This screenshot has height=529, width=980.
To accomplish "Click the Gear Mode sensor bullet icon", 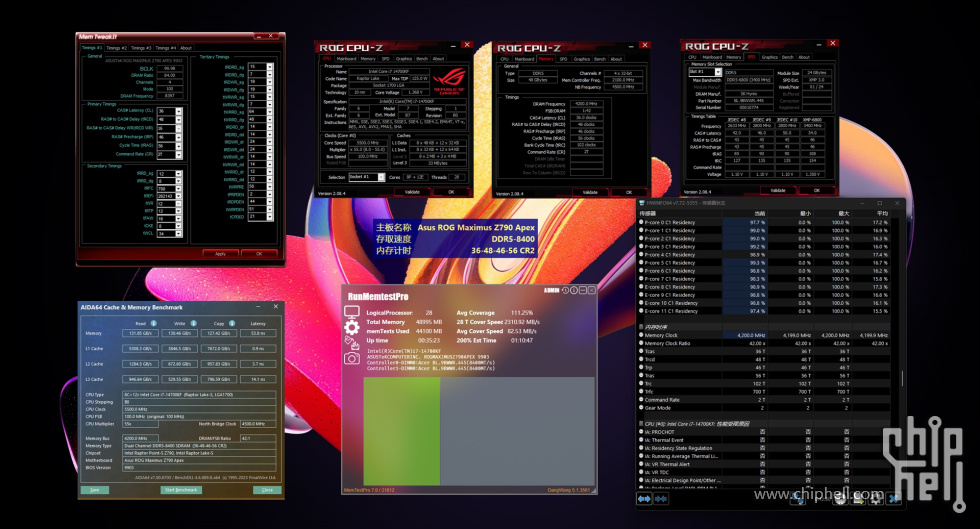I will [x=641, y=408].
